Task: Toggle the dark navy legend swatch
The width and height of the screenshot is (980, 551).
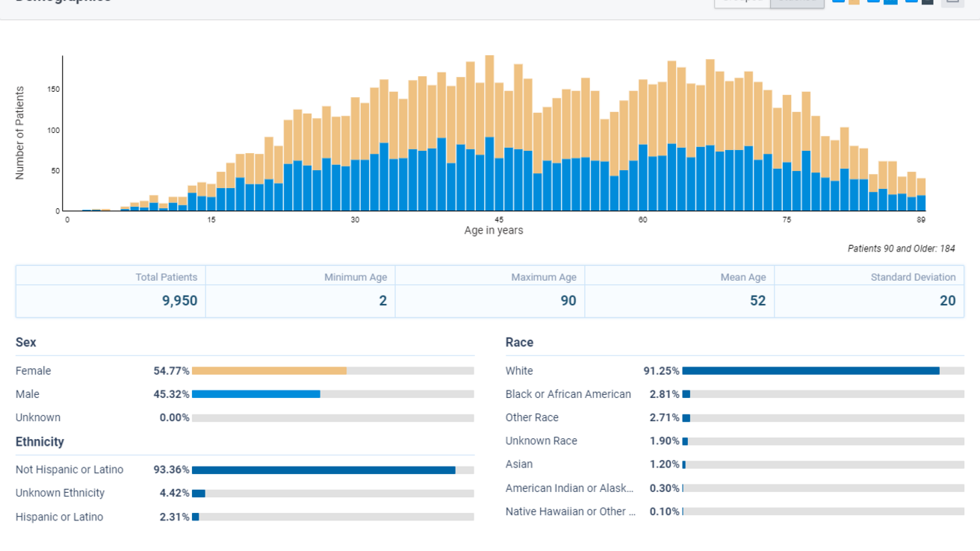Action: point(926,3)
